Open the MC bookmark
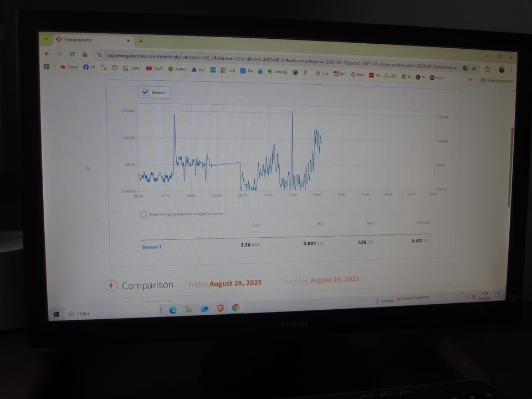 click(x=339, y=74)
